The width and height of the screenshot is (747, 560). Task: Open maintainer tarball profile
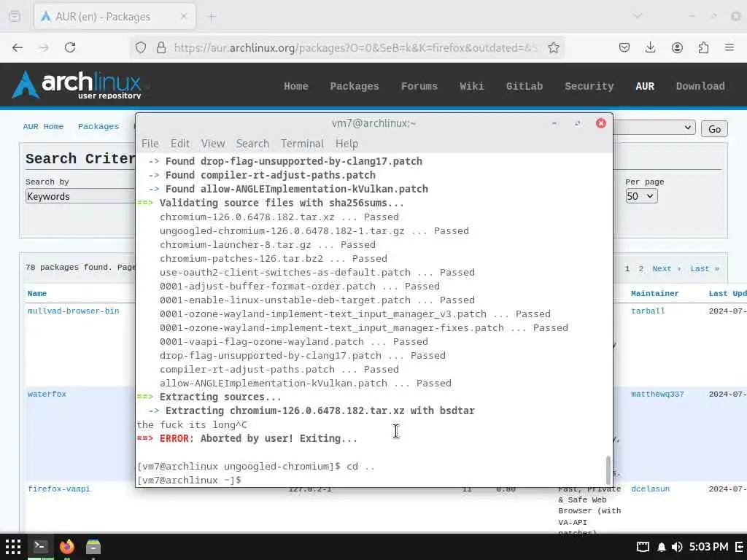click(648, 311)
